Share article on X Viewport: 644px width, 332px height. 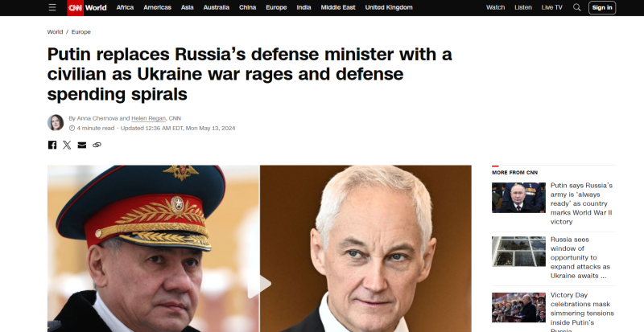tap(67, 145)
